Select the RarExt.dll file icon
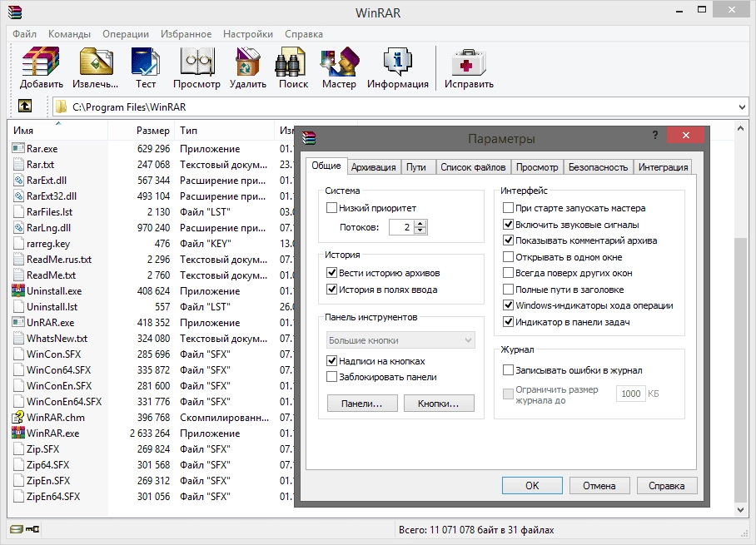The image size is (756, 545). click(18, 181)
